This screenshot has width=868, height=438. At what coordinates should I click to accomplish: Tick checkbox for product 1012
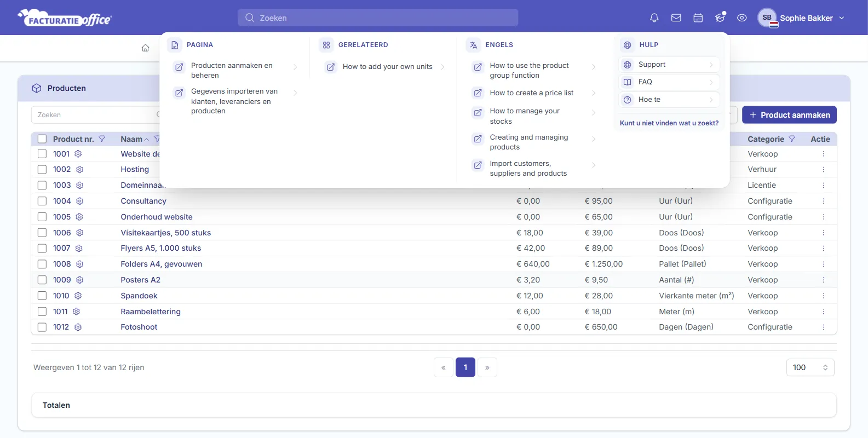click(x=42, y=327)
